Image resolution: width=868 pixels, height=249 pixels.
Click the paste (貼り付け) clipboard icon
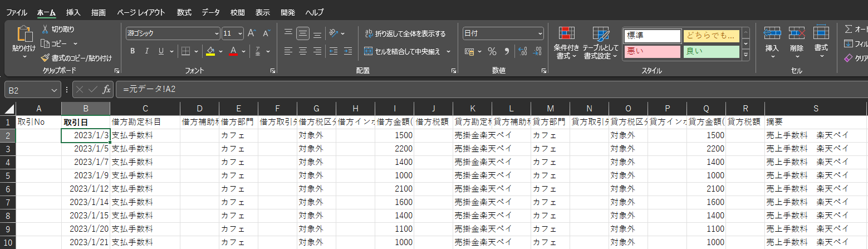23,35
